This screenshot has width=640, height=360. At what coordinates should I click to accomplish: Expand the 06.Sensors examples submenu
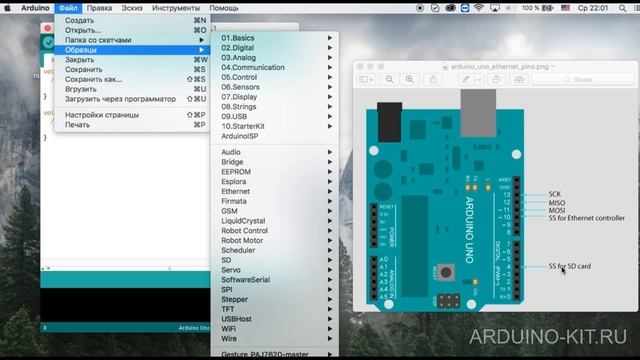pos(275,87)
